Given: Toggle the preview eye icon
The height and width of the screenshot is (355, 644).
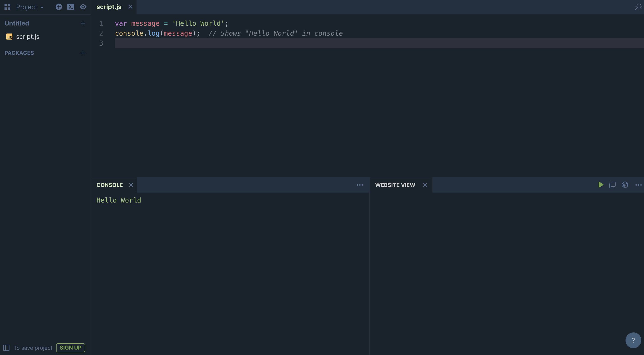Looking at the screenshot, I should coord(83,7).
